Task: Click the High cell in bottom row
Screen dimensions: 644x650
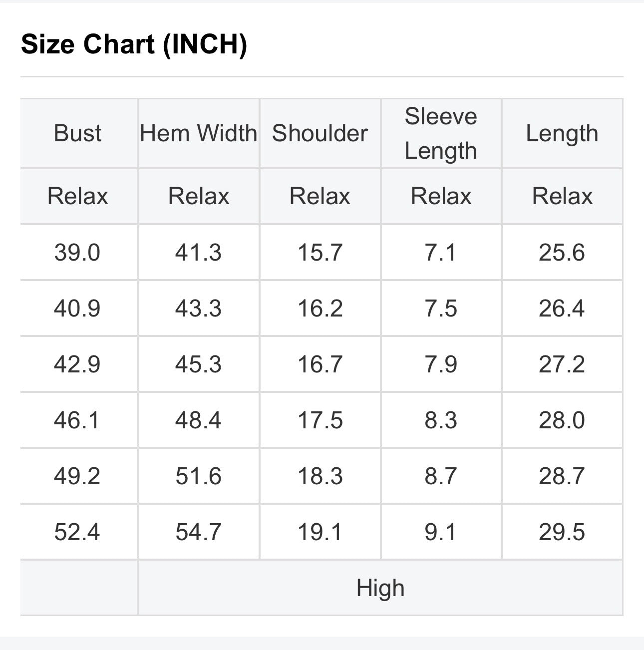Action: [380, 588]
